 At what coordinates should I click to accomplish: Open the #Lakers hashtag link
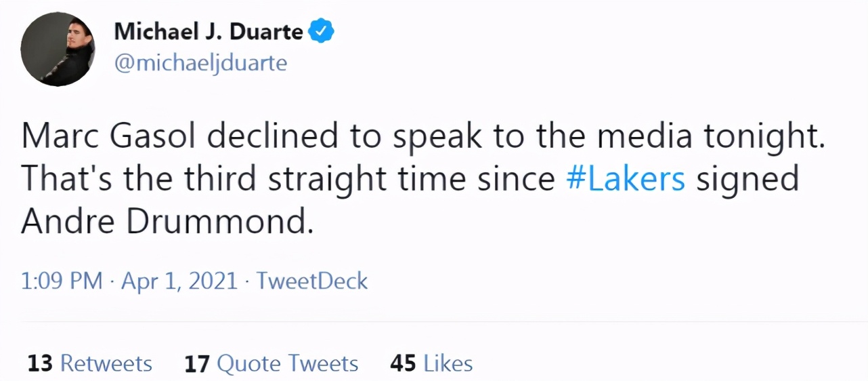626,179
